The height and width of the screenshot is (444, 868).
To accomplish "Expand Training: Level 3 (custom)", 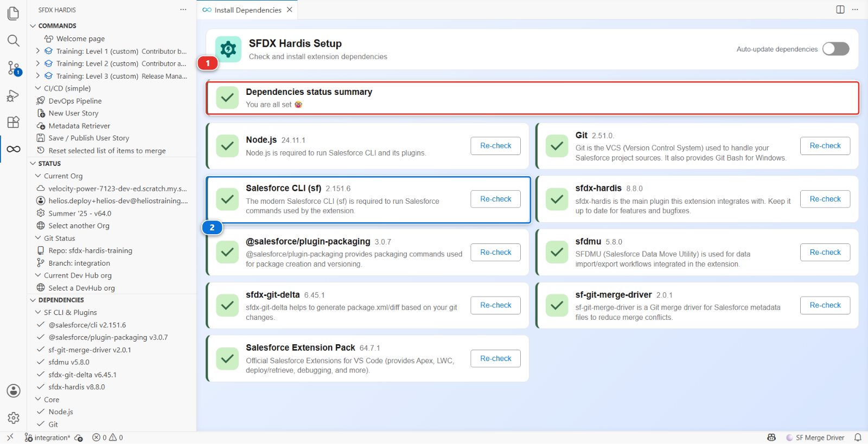I will click(38, 76).
